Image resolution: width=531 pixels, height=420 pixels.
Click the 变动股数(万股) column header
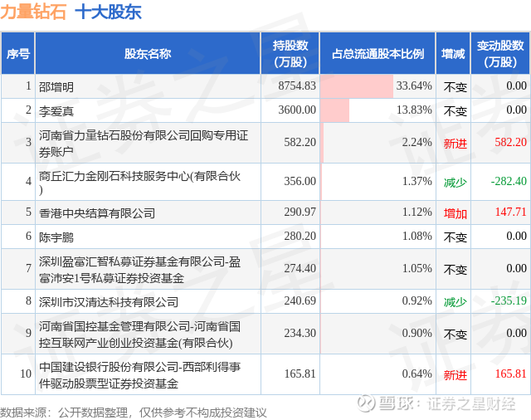point(500,53)
